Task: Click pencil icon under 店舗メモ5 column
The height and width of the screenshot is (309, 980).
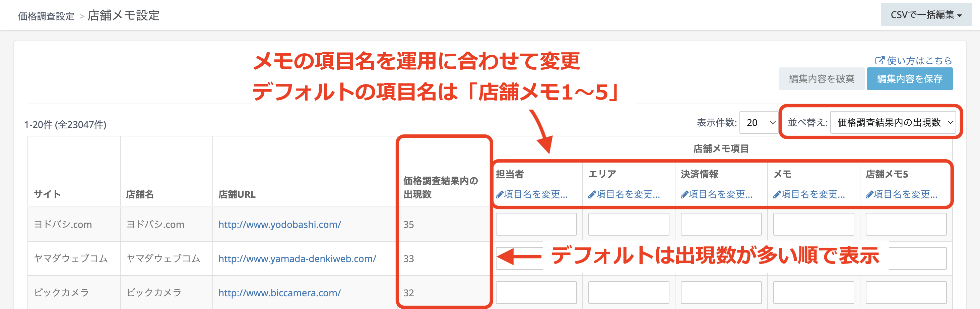Action: point(869,195)
